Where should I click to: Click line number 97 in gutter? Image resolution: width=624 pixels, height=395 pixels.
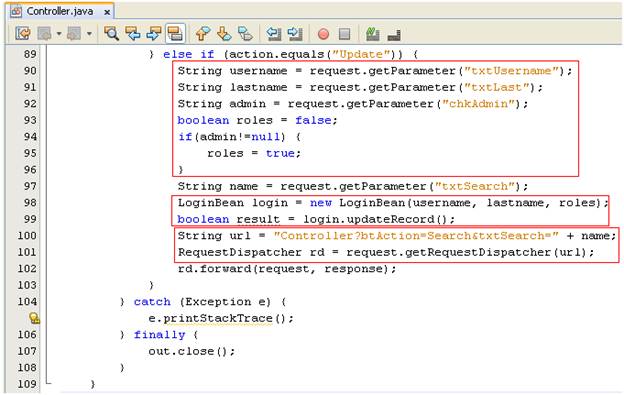pos(30,186)
